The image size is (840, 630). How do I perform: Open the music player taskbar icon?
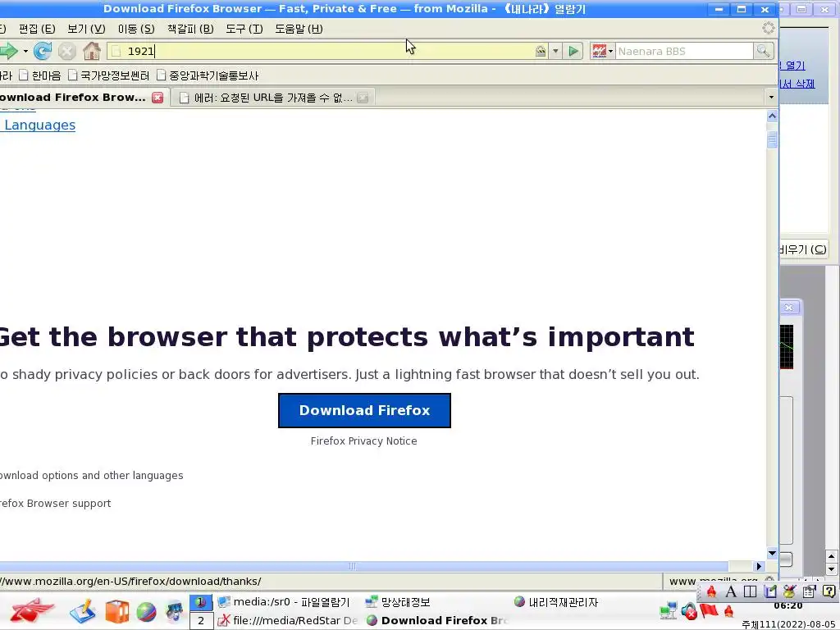pos(175,612)
